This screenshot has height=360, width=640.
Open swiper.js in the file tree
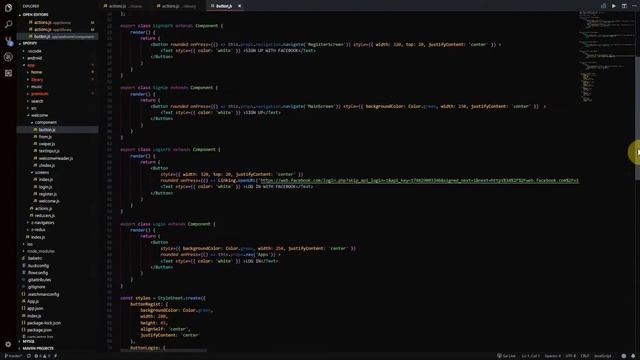click(47, 144)
